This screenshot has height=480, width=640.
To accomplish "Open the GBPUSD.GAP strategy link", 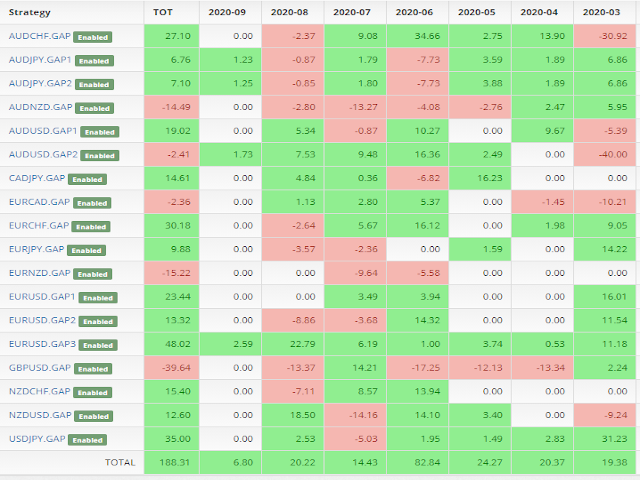I will pos(40,367).
